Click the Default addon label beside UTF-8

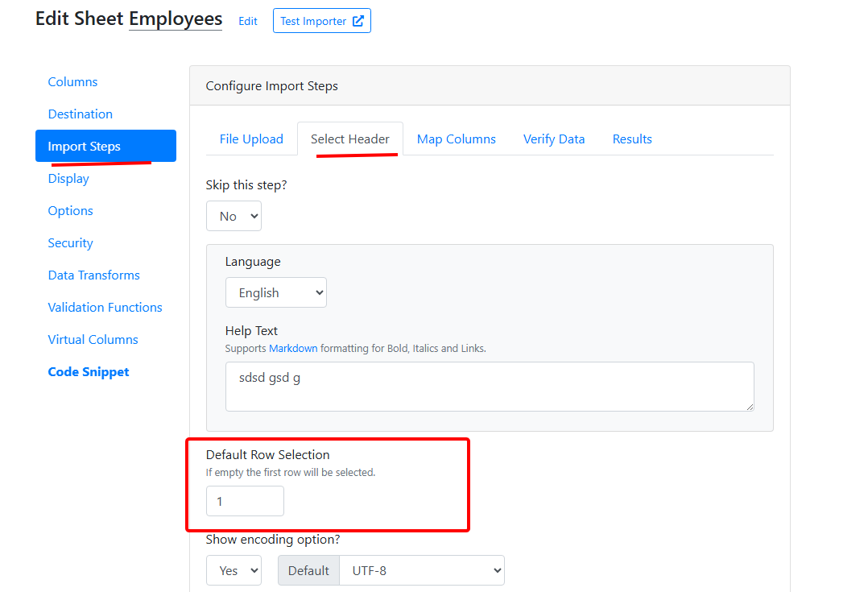308,570
